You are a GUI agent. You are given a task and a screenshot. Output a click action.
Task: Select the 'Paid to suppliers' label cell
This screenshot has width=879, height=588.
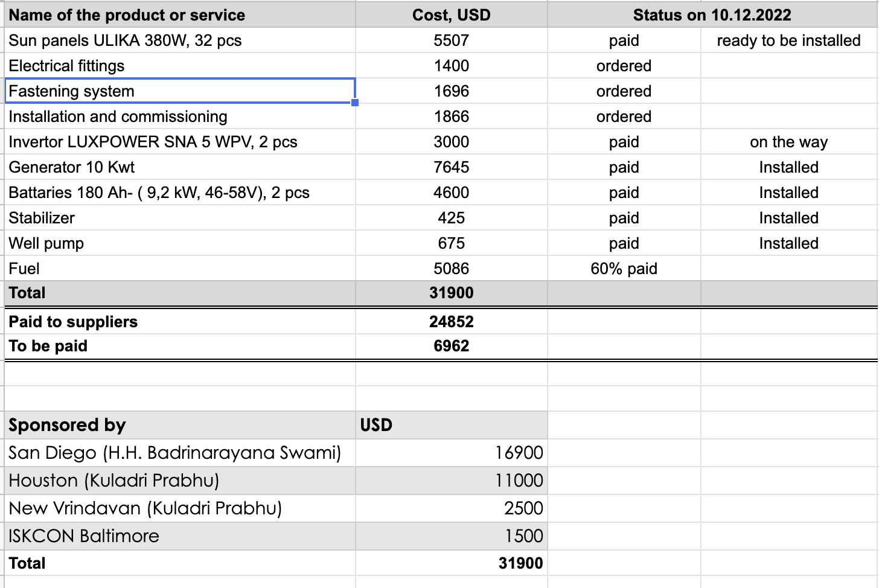click(x=180, y=322)
